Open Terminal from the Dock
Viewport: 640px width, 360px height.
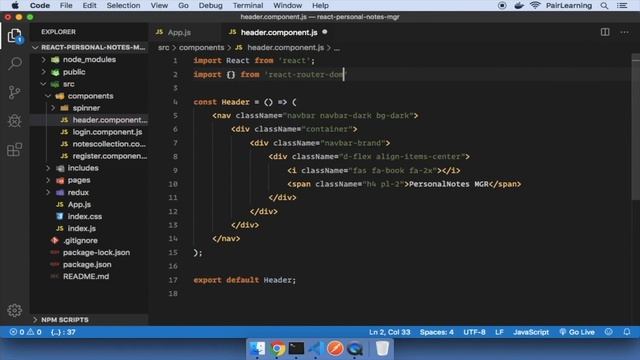(296, 348)
